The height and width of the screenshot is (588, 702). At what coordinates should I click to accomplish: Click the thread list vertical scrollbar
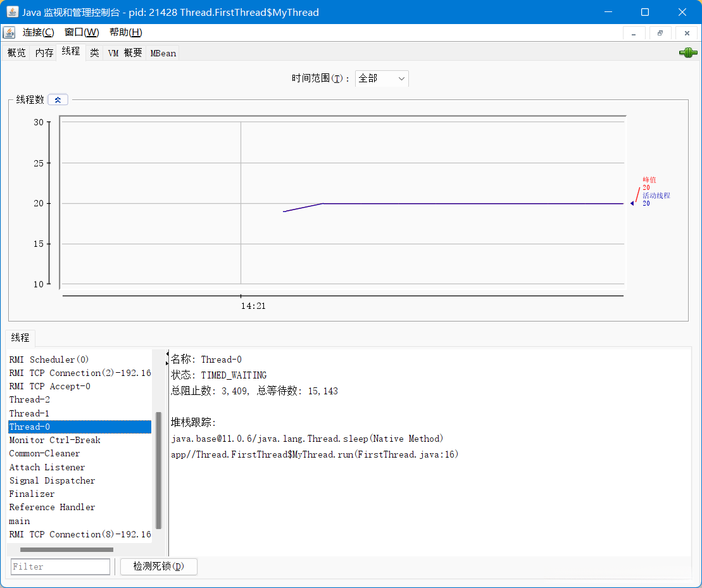[x=158, y=470]
